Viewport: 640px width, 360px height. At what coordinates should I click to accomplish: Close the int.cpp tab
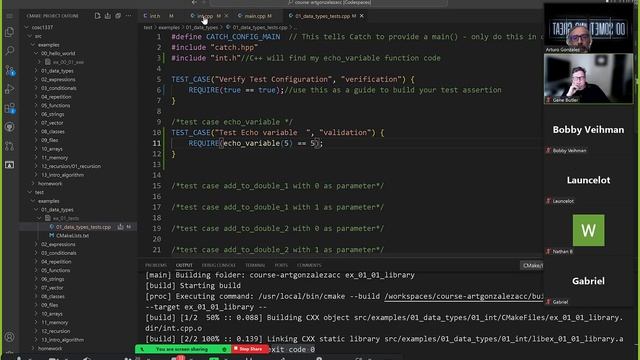coord(227,16)
